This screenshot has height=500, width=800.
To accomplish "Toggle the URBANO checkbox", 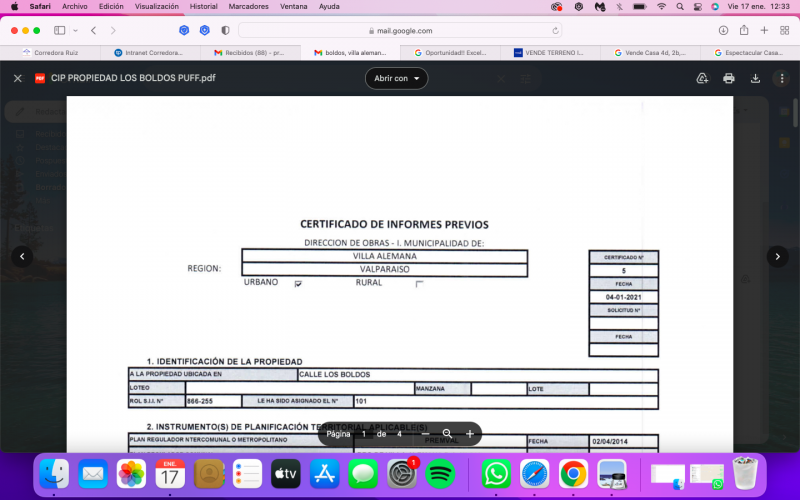I will pos(298,284).
